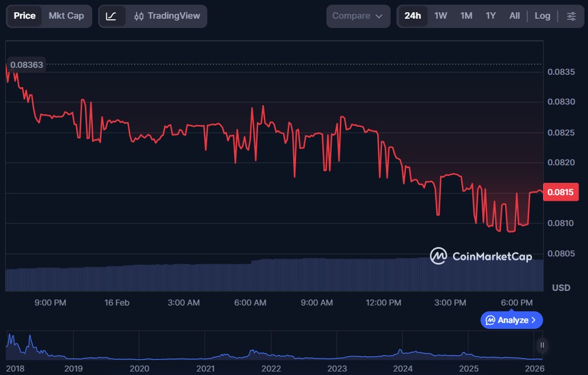
Task: Expand the Analyze chevron arrow
Action: pos(534,320)
